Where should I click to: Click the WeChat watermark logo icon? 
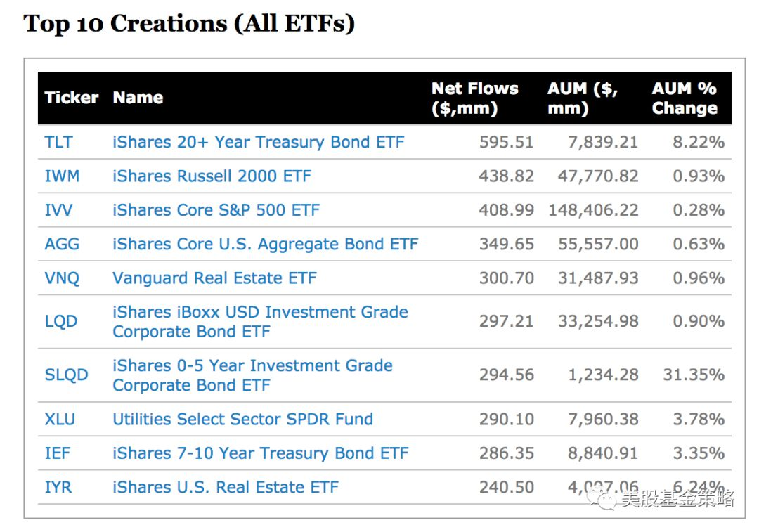(x=604, y=499)
